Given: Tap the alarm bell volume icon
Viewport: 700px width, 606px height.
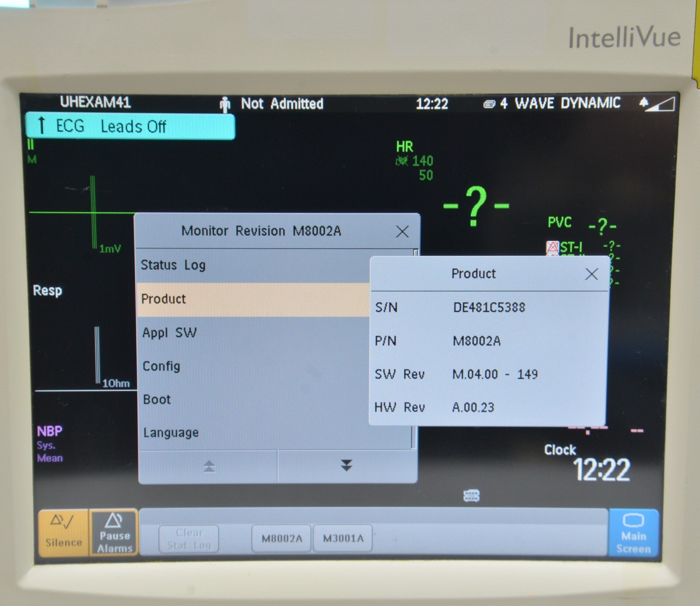Looking at the screenshot, I should 643,102.
